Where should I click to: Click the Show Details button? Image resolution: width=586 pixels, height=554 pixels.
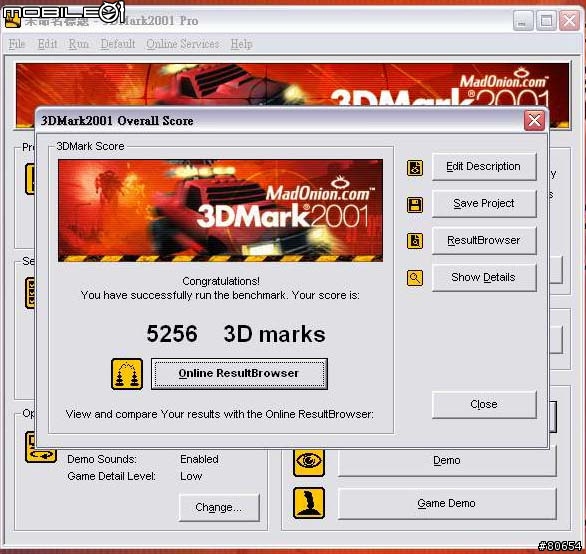point(484,277)
